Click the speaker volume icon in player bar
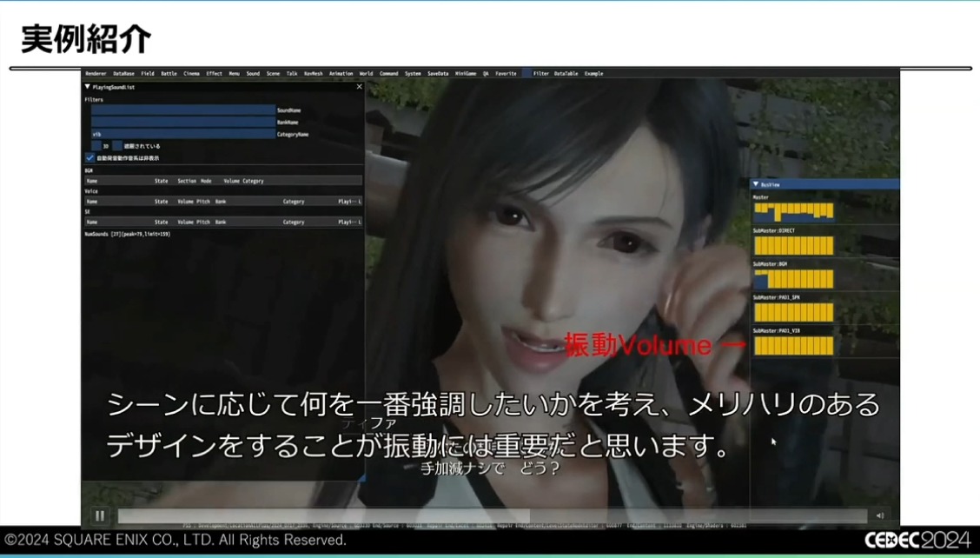 click(x=880, y=516)
